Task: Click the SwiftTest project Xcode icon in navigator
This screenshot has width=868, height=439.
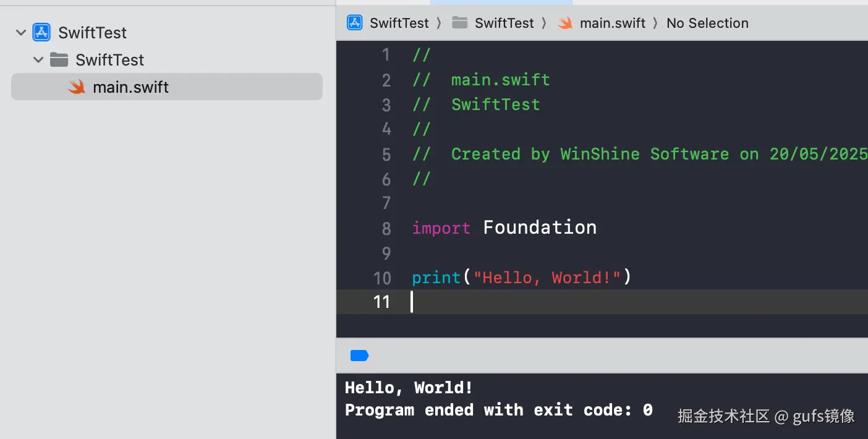Action: point(41,32)
